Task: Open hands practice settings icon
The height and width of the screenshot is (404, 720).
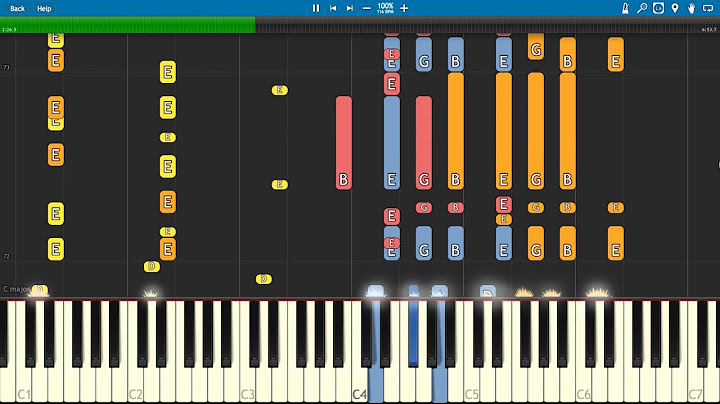Action: (x=692, y=8)
